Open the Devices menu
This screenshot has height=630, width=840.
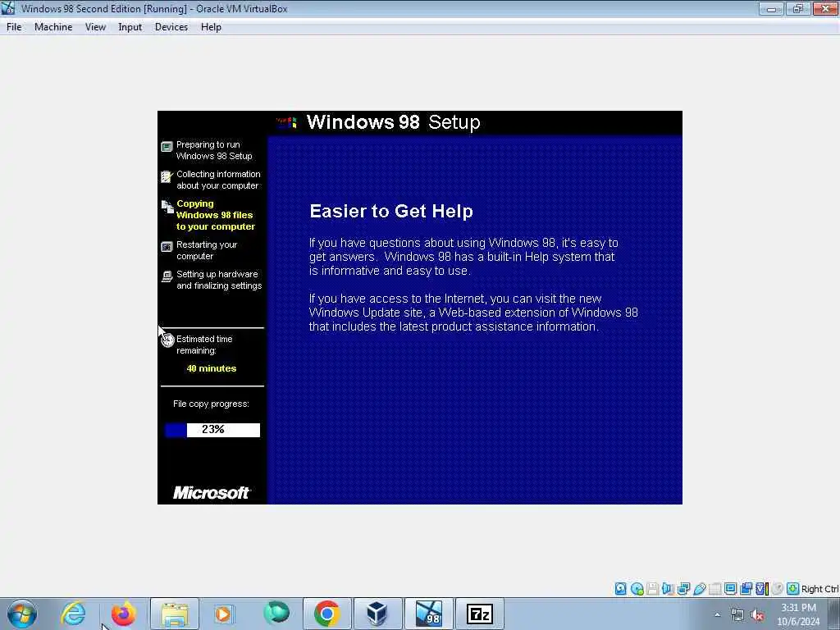point(171,27)
